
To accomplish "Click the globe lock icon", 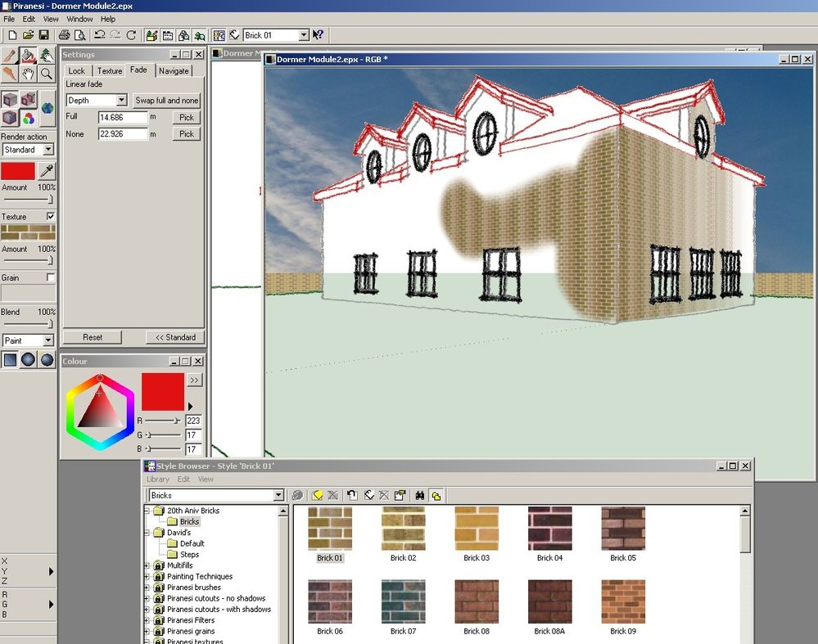I will pos(47,109).
